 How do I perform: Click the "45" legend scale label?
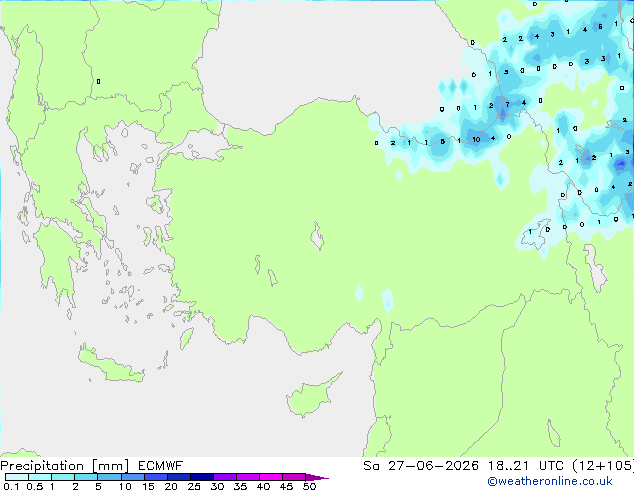coord(286,486)
